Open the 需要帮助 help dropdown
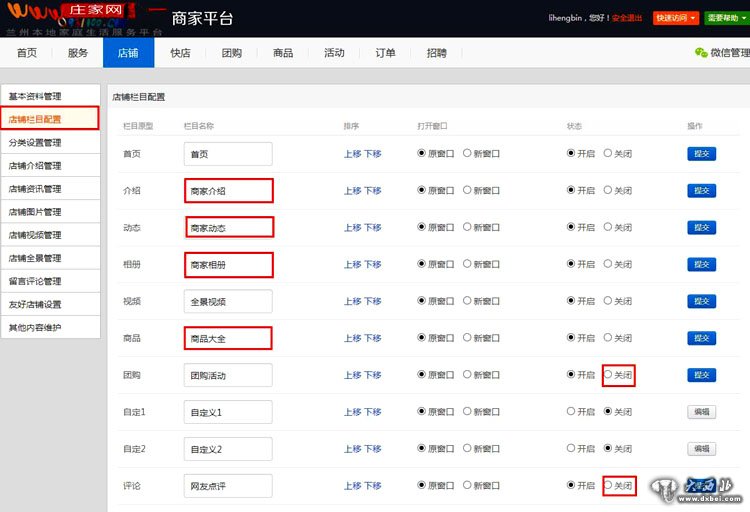The height and width of the screenshot is (512, 750). pyautogui.click(x=726, y=18)
